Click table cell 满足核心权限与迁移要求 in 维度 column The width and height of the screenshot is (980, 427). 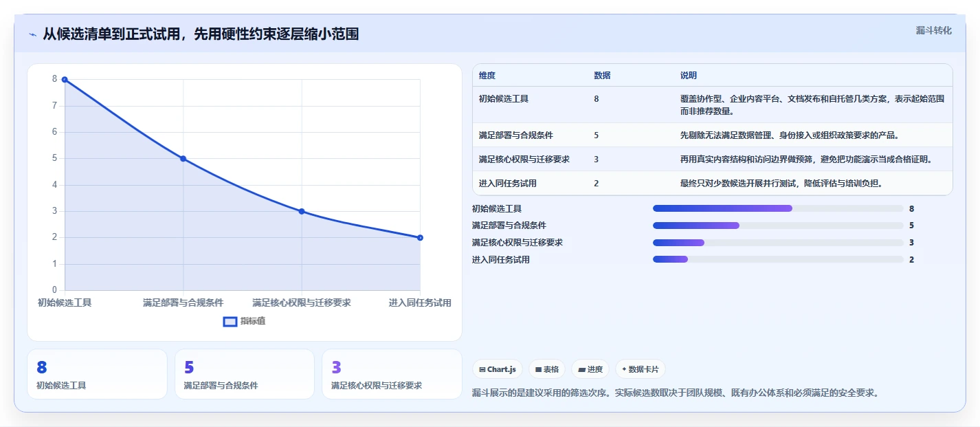[524, 160]
